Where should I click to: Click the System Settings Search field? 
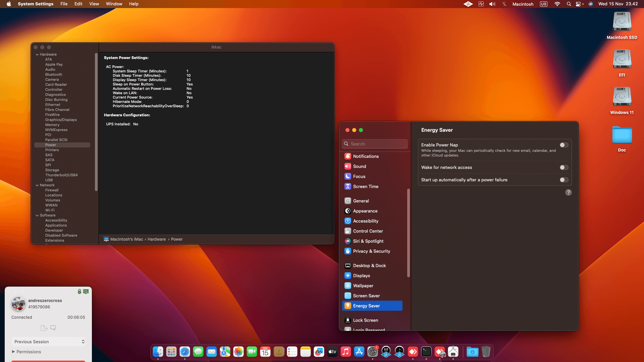(375, 144)
